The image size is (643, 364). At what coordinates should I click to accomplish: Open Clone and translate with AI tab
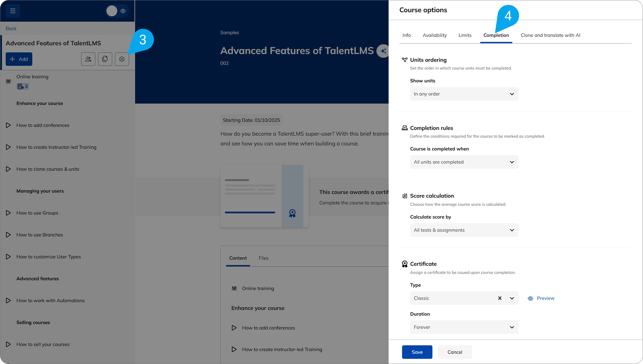point(550,35)
